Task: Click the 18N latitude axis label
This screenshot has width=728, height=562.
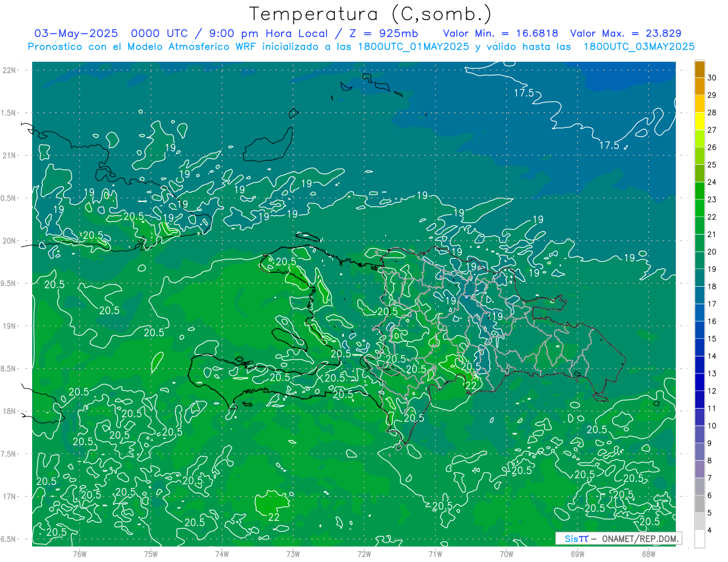Action: (x=9, y=411)
